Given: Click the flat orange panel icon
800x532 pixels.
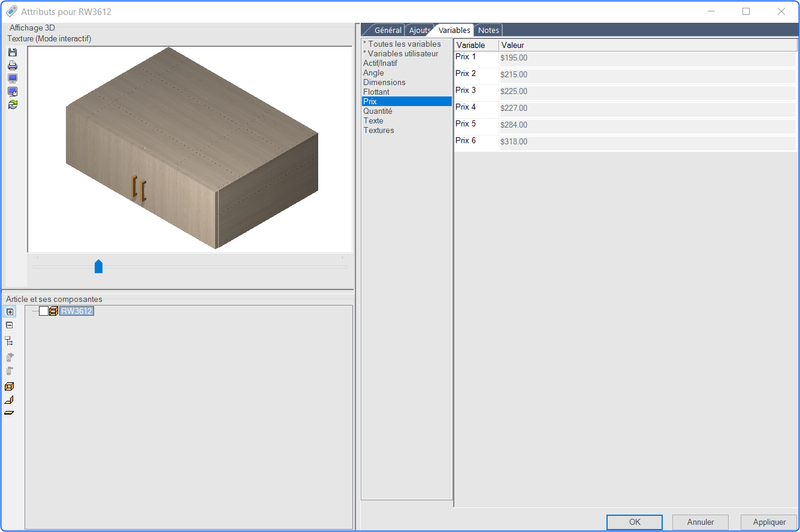Looking at the screenshot, I should click(x=9, y=413).
